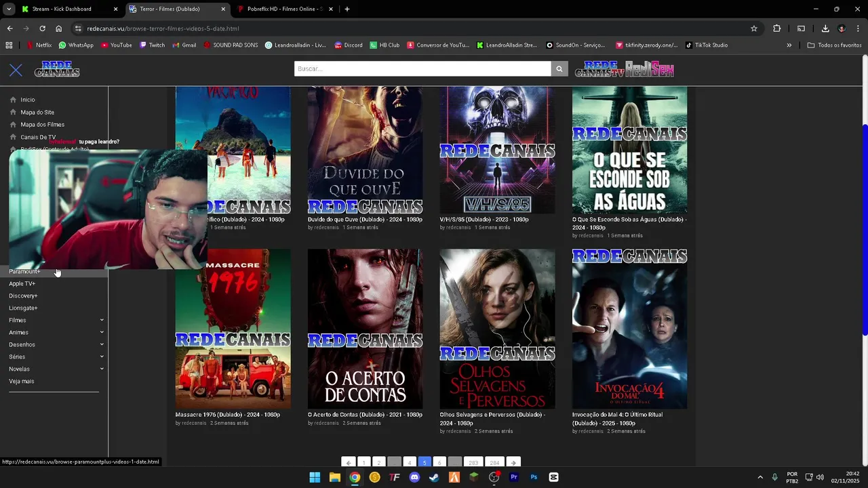Go to pagination page 284
Image resolution: width=868 pixels, height=488 pixels.
tap(494, 462)
